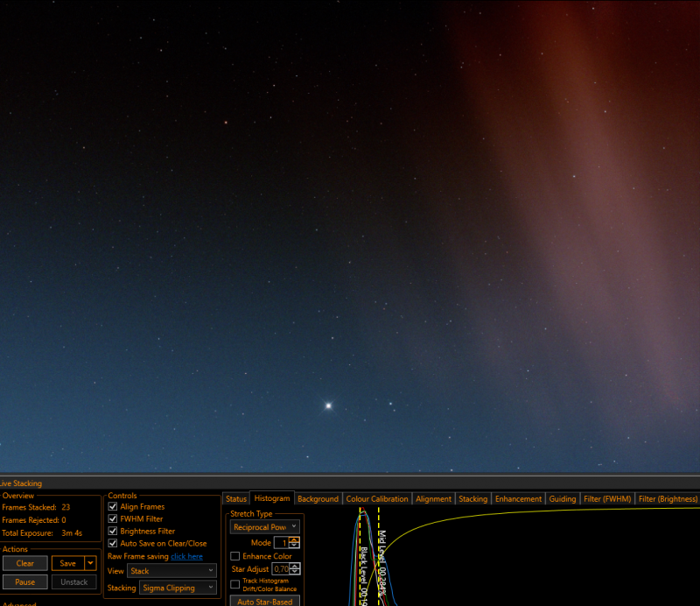This screenshot has height=606, width=700.
Task: Decrease the Mode stepper value
Action: click(x=294, y=546)
